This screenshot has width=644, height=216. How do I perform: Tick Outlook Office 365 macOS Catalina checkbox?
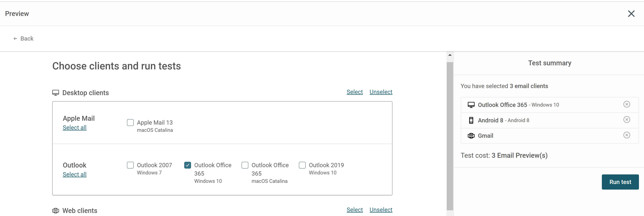pyautogui.click(x=245, y=165)
